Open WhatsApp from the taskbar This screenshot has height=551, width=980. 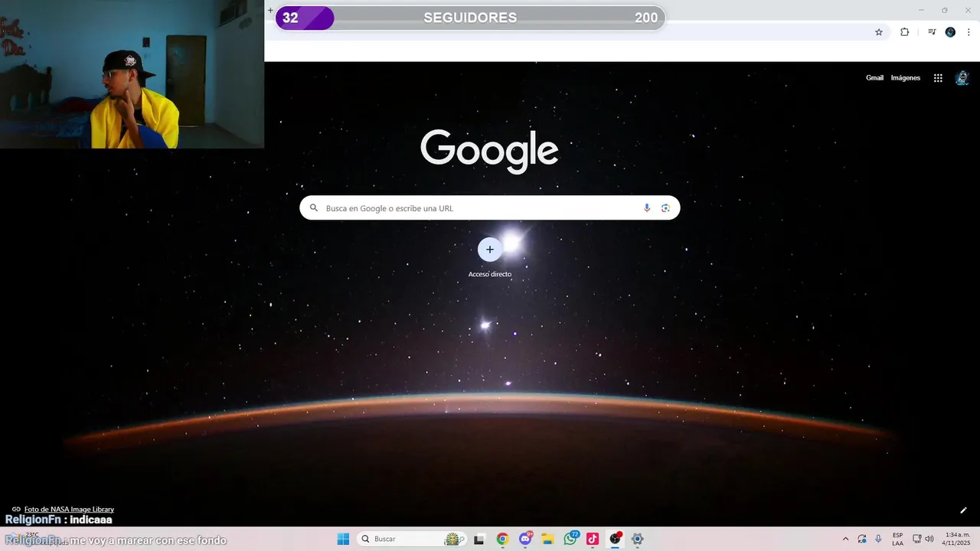[570, 539]
